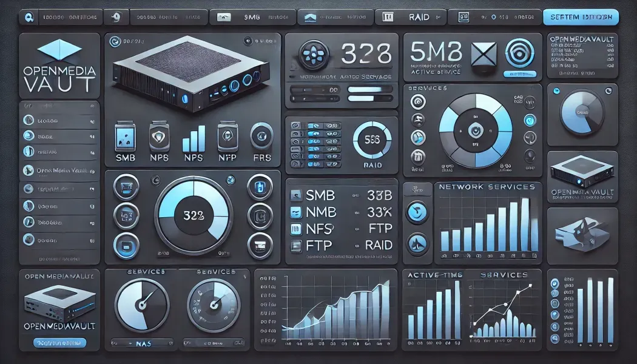Click the NETWORK SERVICES chart heading
The width and height of the screenshot is (637, 364).
click(x=487, y=187)
